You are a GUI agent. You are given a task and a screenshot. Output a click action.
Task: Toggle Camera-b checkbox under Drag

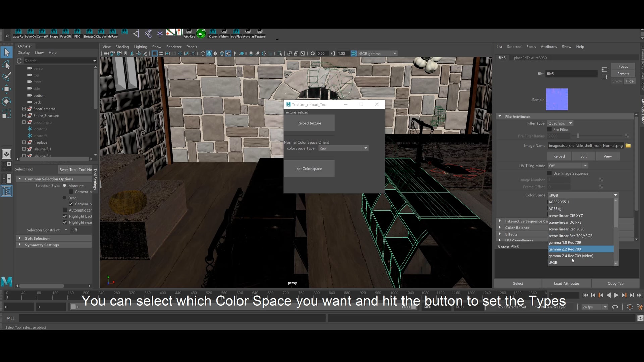(x=71, y=204)
